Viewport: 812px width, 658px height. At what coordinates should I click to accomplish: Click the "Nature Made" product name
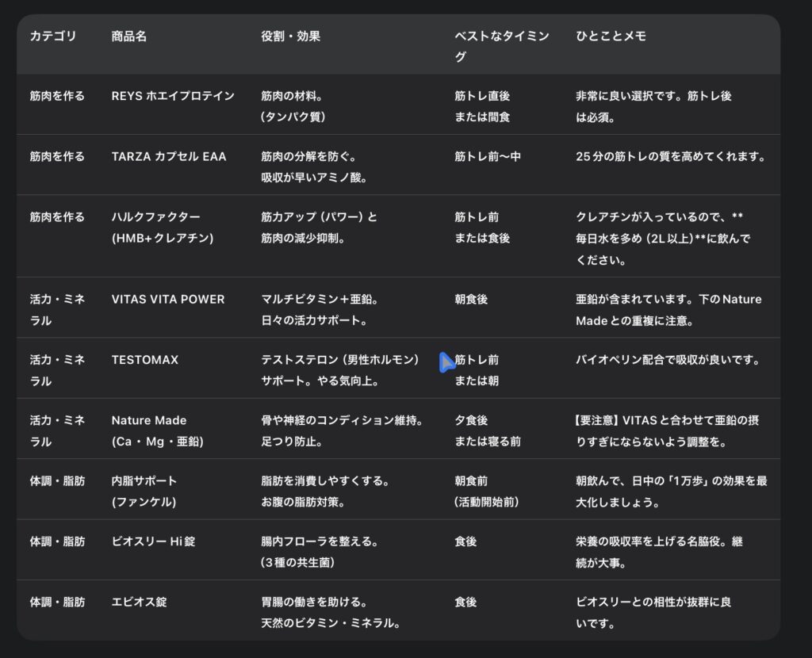click(149, 420)
